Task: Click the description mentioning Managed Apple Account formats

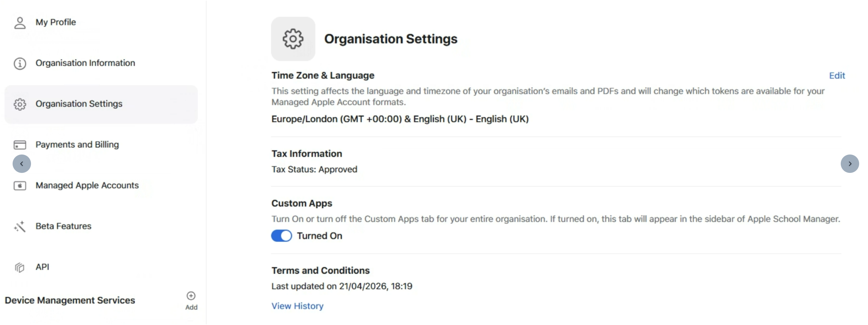Action: click(x=548, y=97)
